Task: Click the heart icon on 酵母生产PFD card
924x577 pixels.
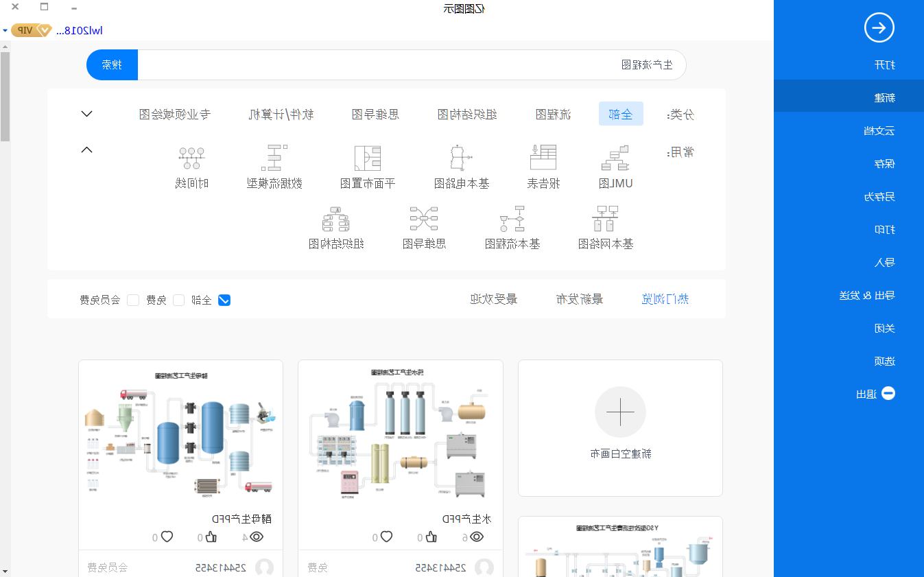Action: [167, 537]
